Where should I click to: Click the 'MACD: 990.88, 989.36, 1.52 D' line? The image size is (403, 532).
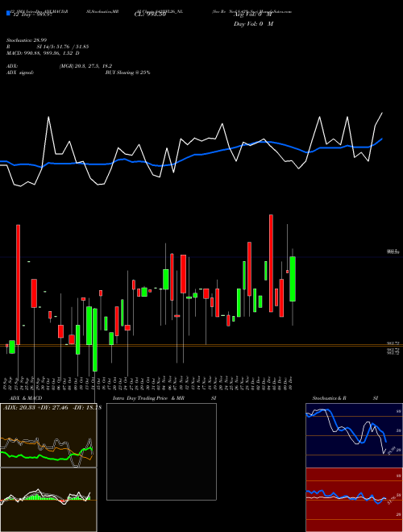[x=43, y=53]
